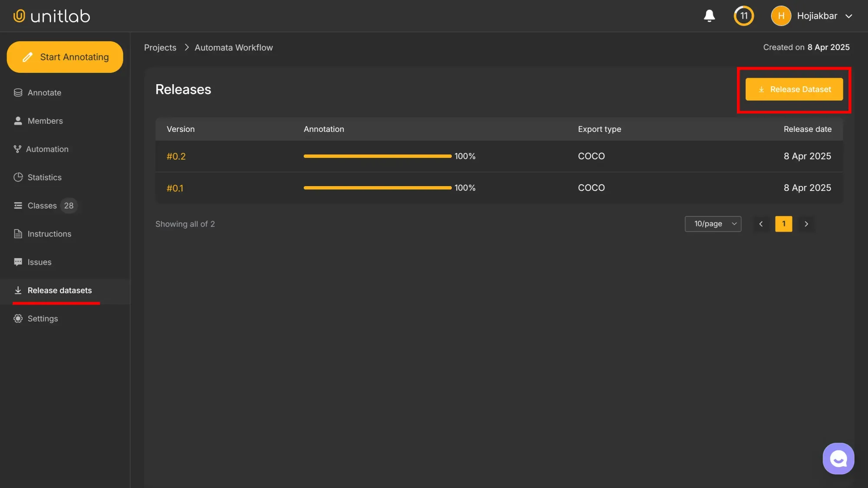The width and height of the screenshot is (868, 488).
Task: Click the Release Dataset button
Action: 794,89
